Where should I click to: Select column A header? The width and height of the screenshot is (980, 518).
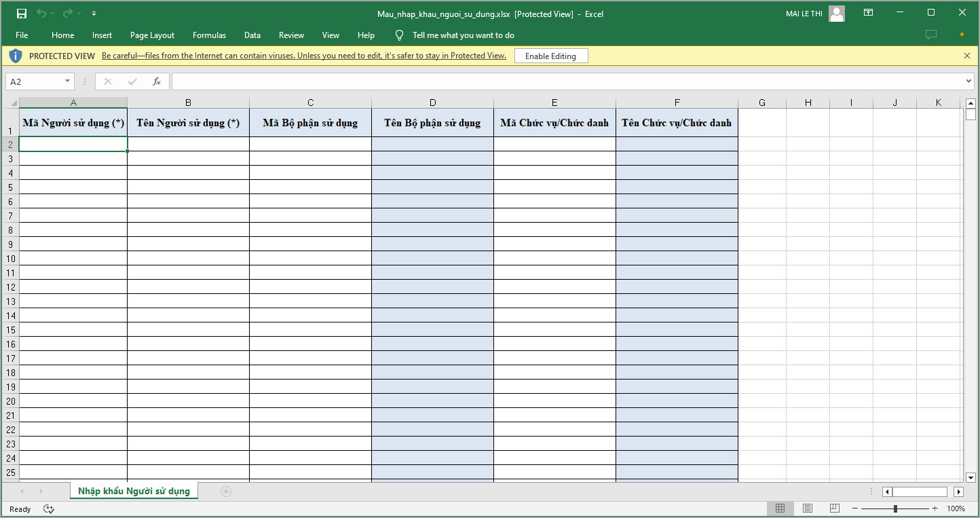click(73, 103)
